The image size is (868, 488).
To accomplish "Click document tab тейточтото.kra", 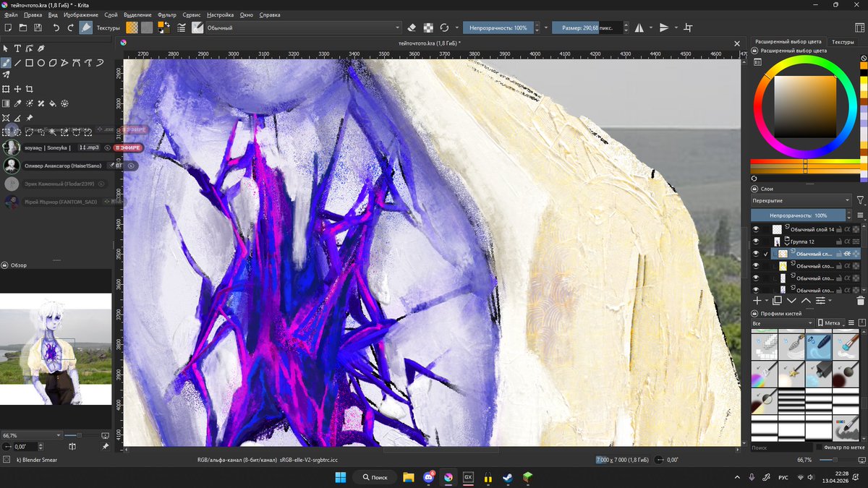I will (430, 43).
